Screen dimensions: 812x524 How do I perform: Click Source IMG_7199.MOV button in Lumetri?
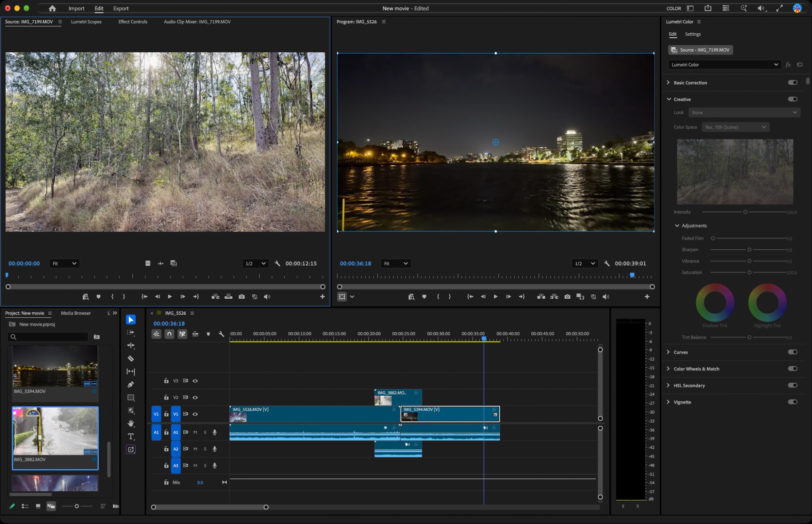point(701,50)
